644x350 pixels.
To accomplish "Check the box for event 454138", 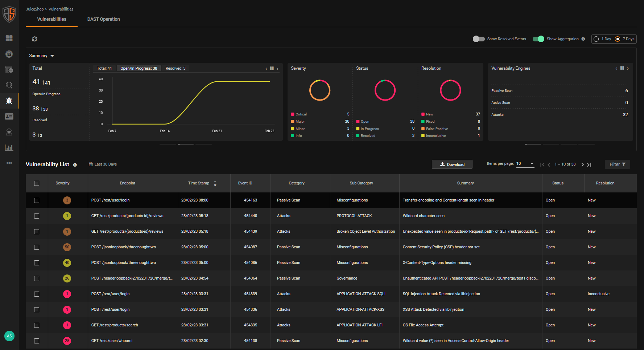I will pos(37,341).
